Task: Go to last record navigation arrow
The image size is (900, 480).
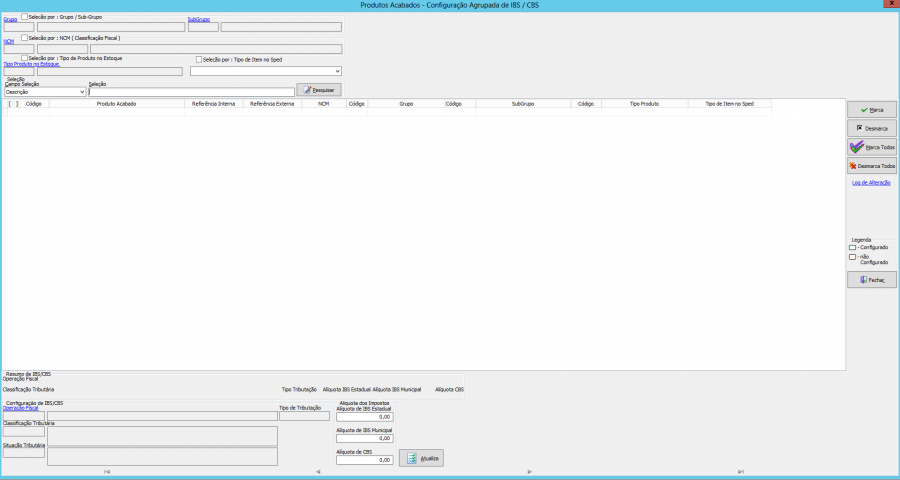Action: tap(741, 471)
